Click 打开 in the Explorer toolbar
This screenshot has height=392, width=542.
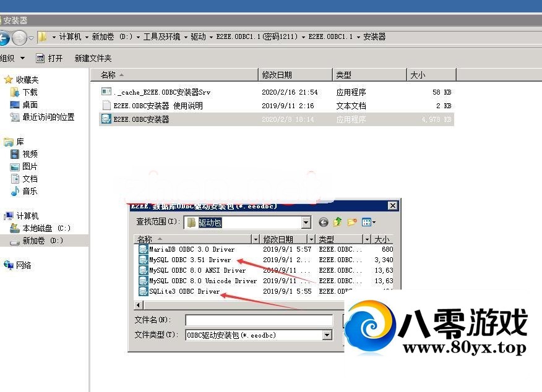[49, 58]
